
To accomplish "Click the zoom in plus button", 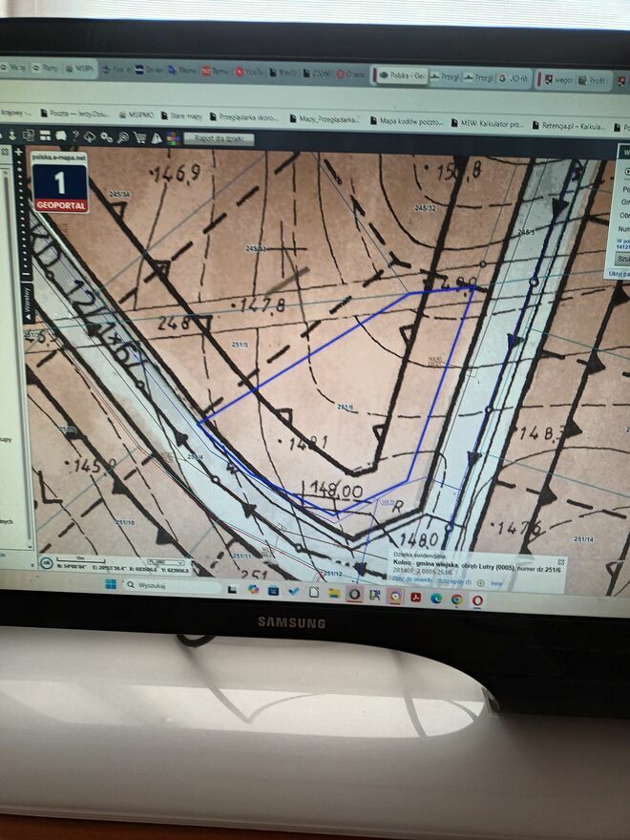I will pyautogui.click(x=18, y=152).
